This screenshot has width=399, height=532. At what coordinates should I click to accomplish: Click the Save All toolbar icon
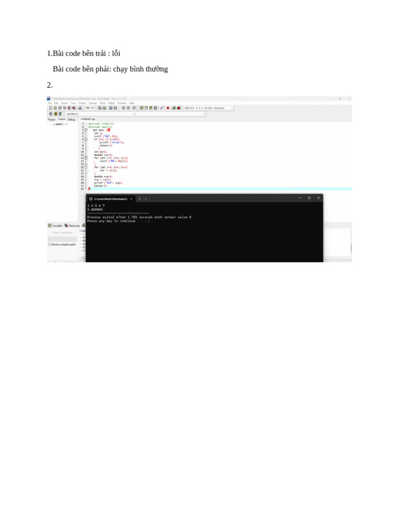tap(64, 108)
